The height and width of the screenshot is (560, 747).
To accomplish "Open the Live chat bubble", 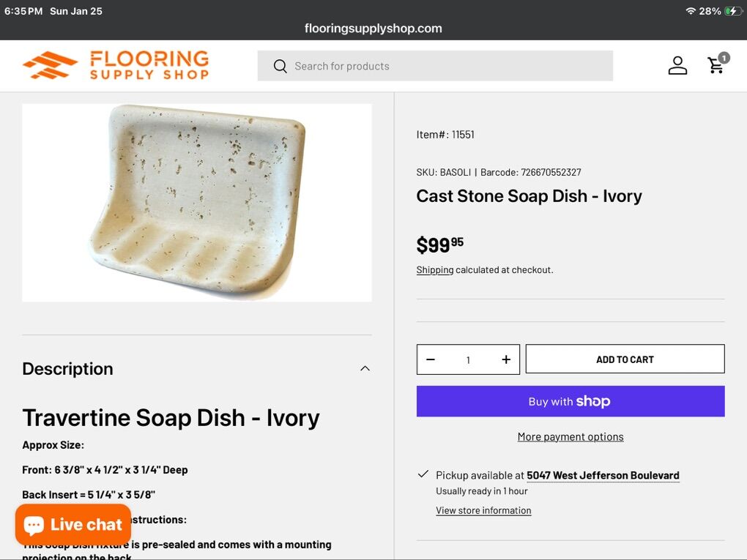I will coord(73,525).
